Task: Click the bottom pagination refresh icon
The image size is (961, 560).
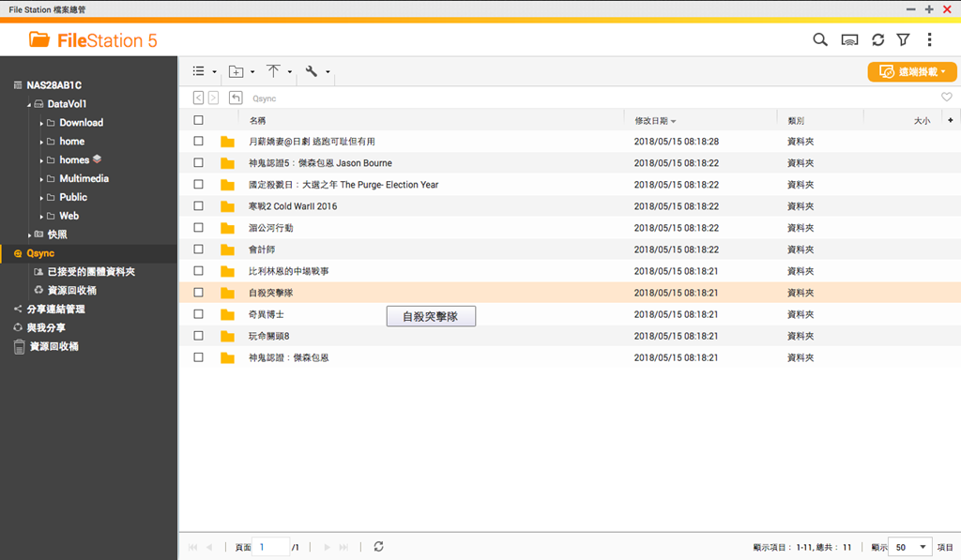Action: click(x=379, y=547)
